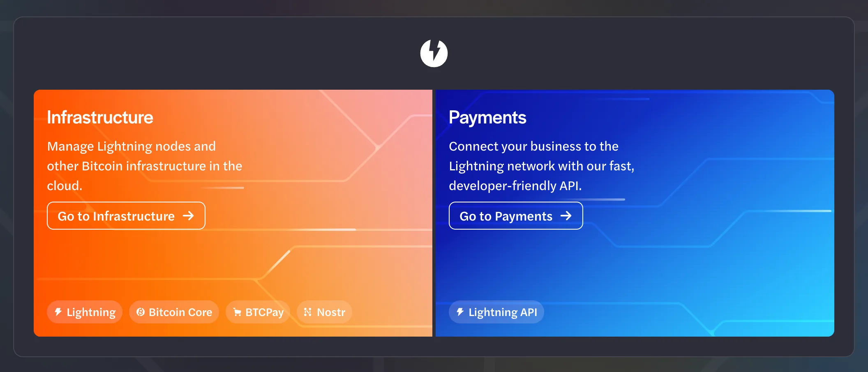The height and width of the screenshot is (372, 868).
Task: Click the shopping cart icon in the BTCPay tag
Action: (x=237, y=312)
